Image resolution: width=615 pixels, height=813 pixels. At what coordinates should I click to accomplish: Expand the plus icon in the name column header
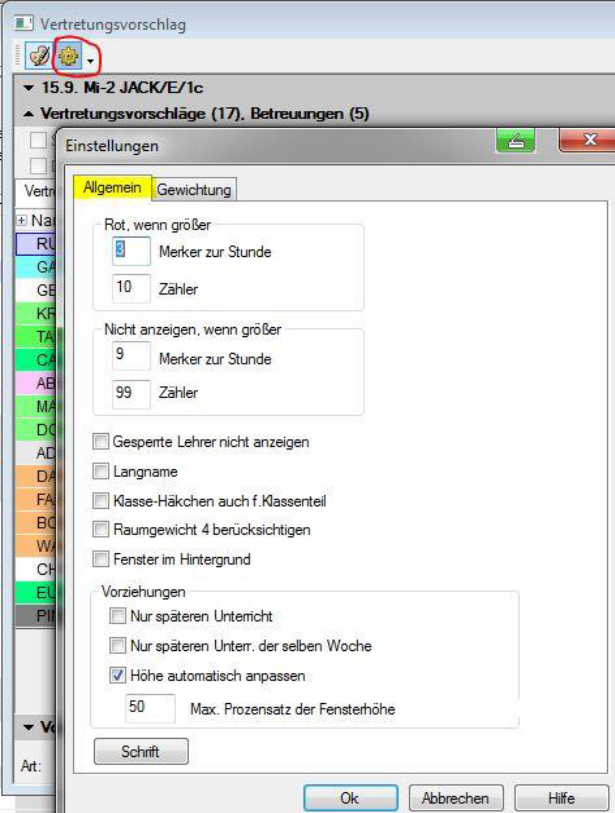(22, 220)
